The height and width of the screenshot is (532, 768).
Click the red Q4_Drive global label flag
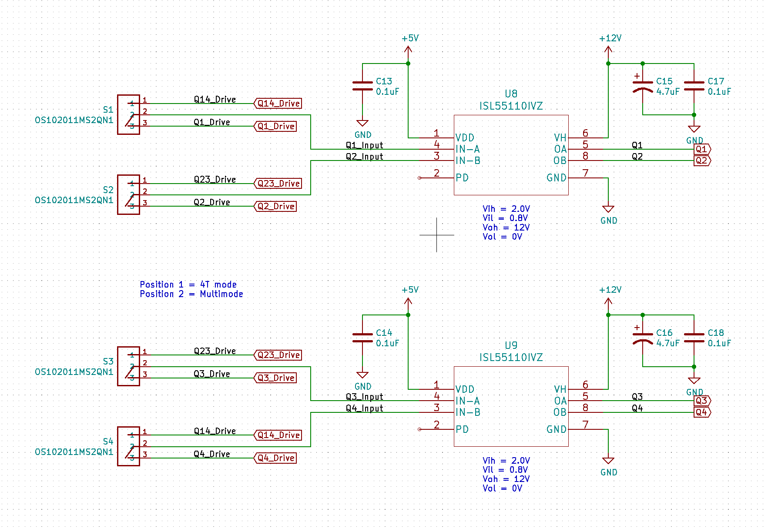(275, 458)
